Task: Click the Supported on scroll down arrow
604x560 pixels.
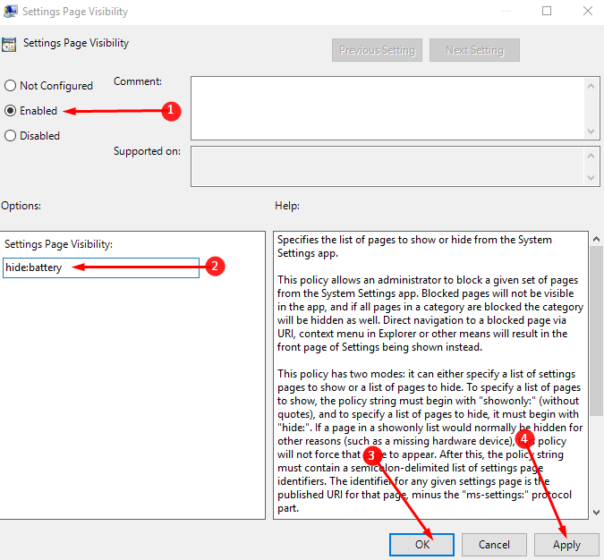Action: click(591, 178)
